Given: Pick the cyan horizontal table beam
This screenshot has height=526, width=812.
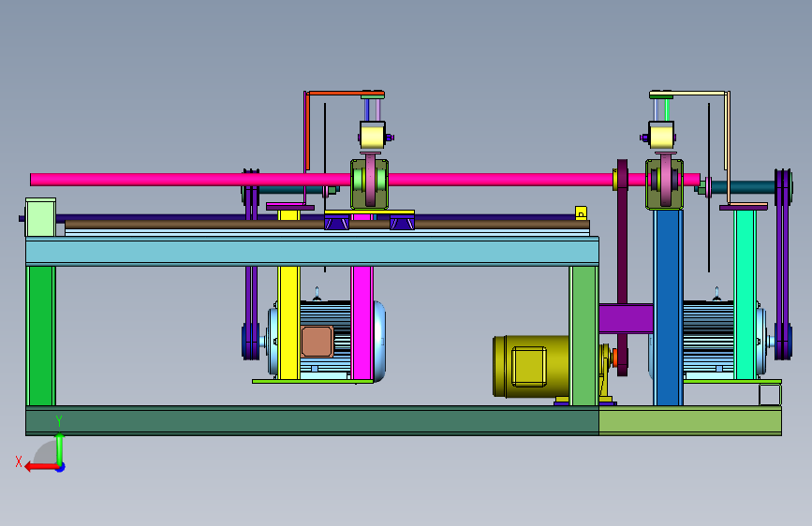Looking at the screenshot, I should [x=312, y=251].
